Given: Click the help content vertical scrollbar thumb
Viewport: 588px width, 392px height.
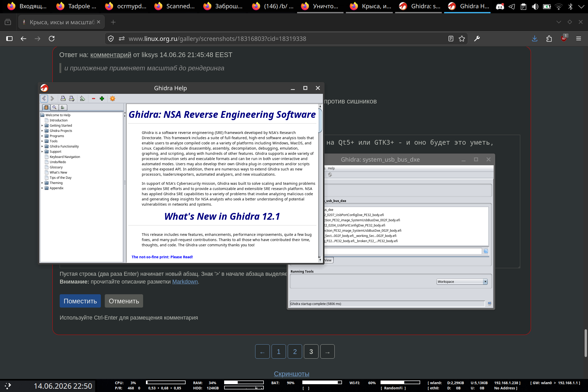Looking at the screenshot, I should pyautogui.click(x=320, y=121).
